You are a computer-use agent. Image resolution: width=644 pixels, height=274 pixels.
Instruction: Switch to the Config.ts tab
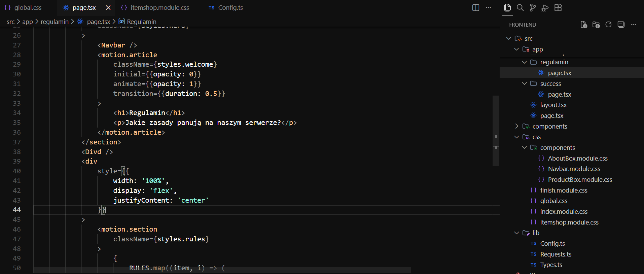[230, 8]
